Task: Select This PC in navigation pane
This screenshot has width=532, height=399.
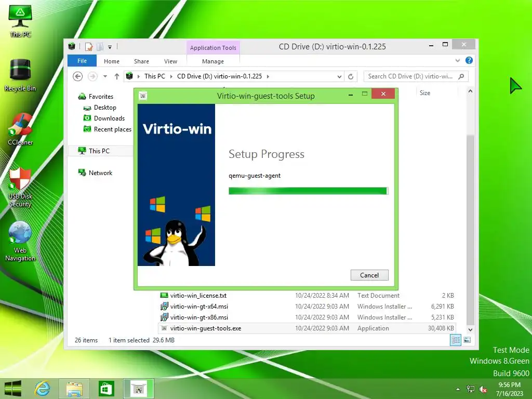Action: click(x=100, y=151)
